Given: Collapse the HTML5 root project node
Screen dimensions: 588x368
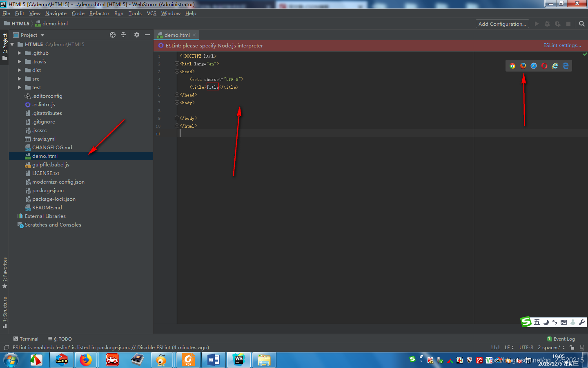Looking at the screenshot, I should pos(12,45).
